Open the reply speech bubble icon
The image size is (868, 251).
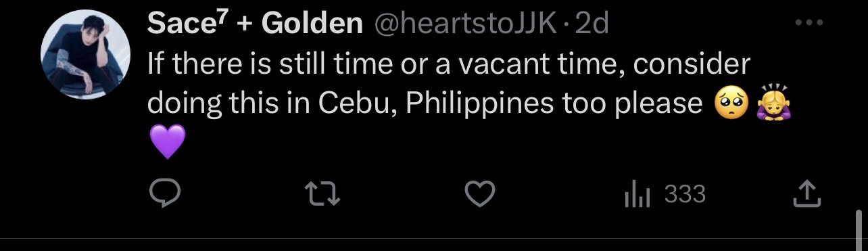point(164,196)
